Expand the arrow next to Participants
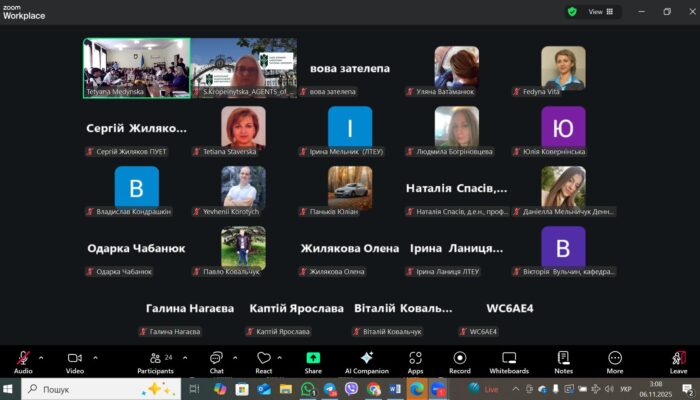 (181, 357)
